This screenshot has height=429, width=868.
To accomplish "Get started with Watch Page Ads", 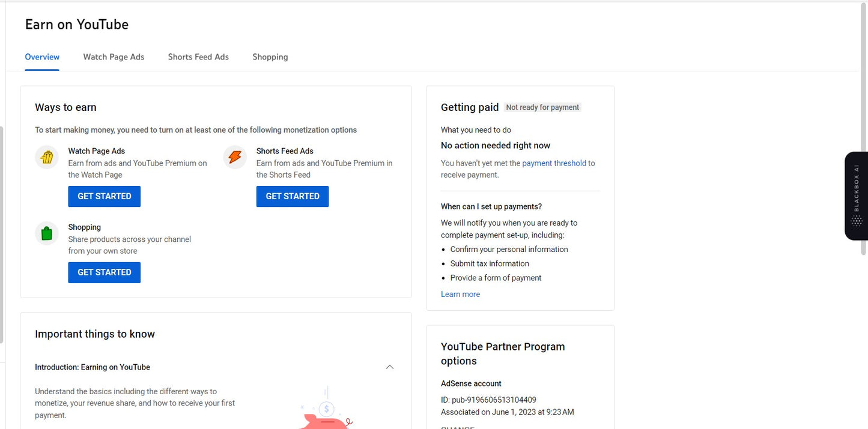I will pyautogui.click(x=104, y=196).
